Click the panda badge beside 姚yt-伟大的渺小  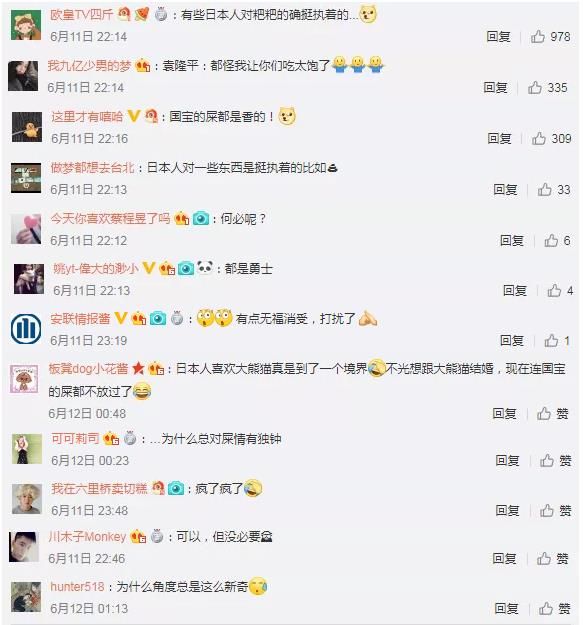[205, 267]
